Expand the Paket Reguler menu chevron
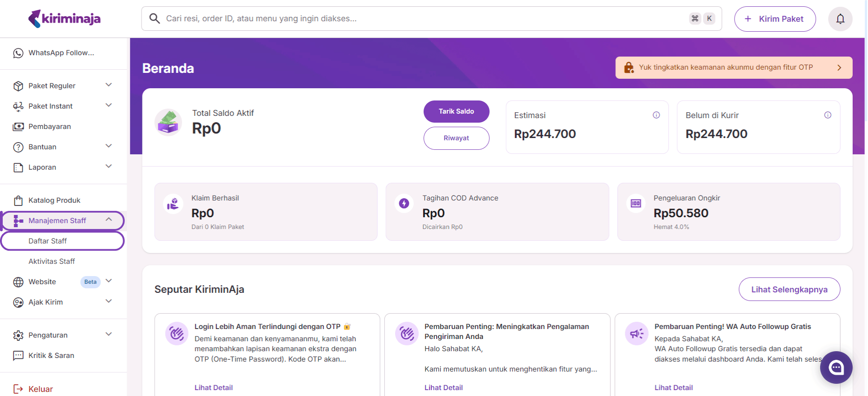 tap(108, 85)
